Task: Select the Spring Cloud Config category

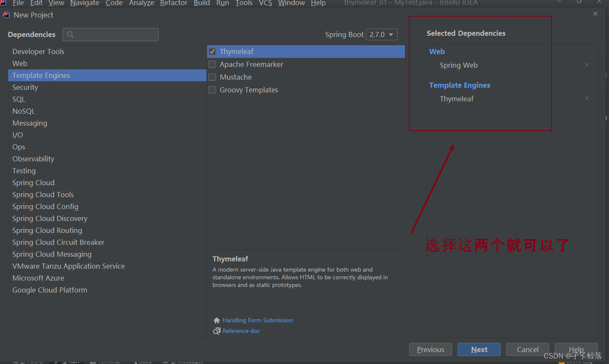Action: pyautogui.click(x=107, y=206)
